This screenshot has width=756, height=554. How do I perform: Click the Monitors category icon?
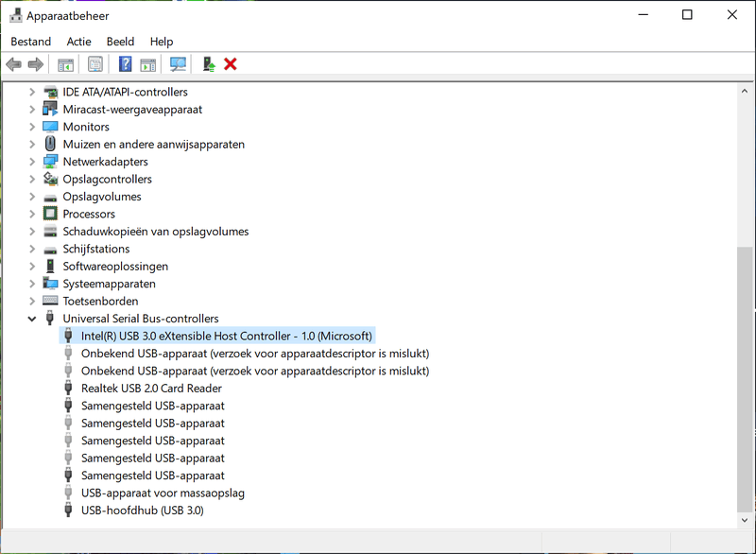[x=50, y=127]
